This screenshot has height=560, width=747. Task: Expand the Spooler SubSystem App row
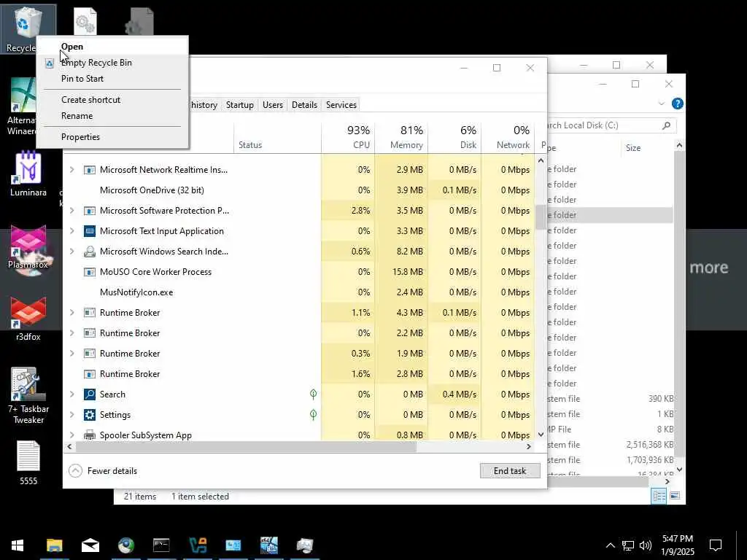(x=72, y=435)
